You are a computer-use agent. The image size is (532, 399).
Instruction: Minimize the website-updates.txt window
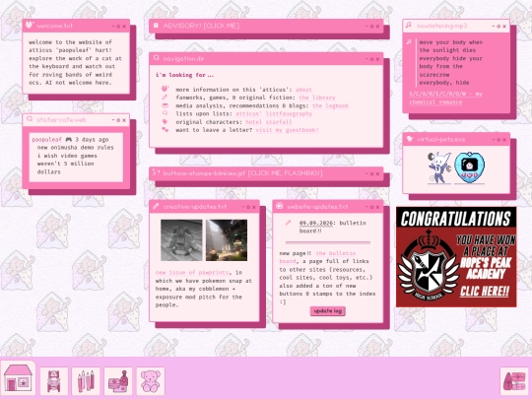[366, 207]
